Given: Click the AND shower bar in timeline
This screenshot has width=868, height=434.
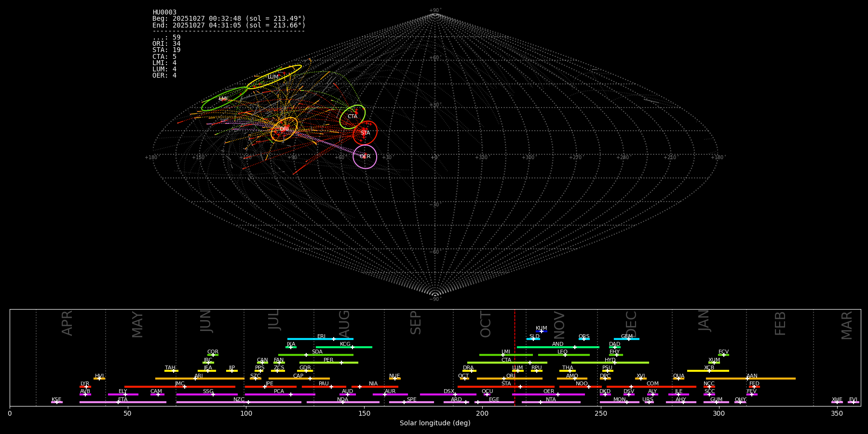Looking at the screenshot, I should 558,347.
